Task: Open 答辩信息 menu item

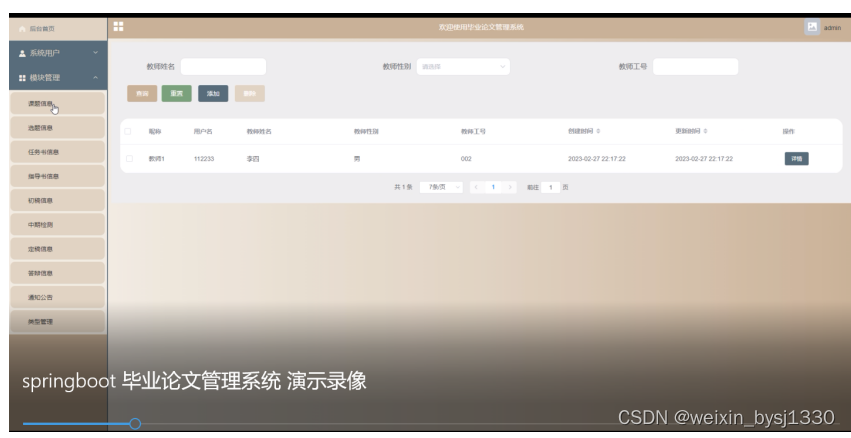Action: pyautogui.click(x=58, y=273)
